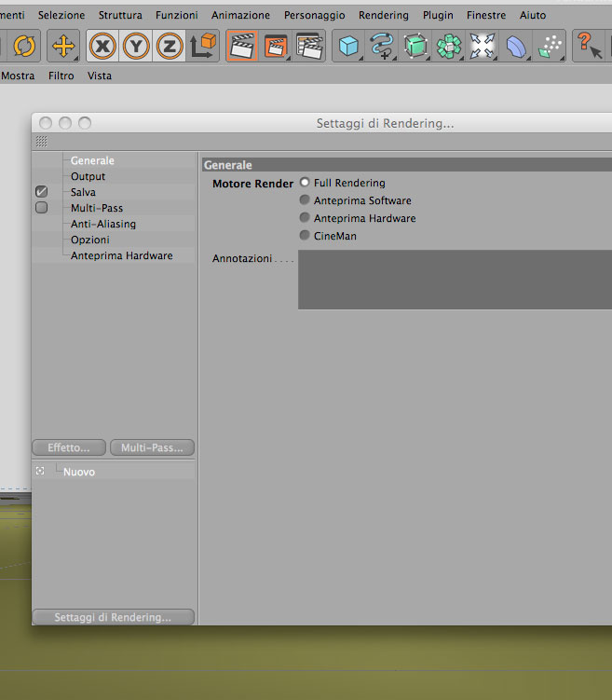Image resolution: width=612 pixels, height=700 pixels.
Task: Open the Plugin menu
Action: 438,15
